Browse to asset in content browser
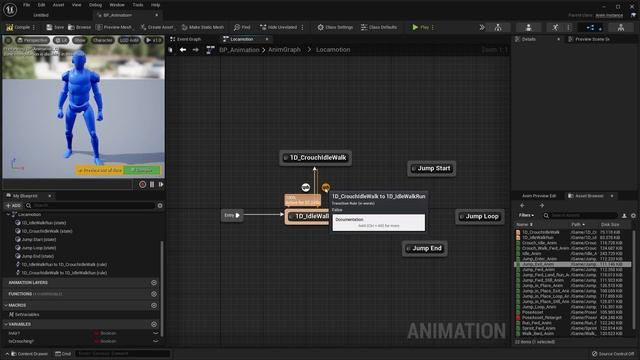Image resolution: width=640 pixels, height=360 pixels. tap(80, 27)
